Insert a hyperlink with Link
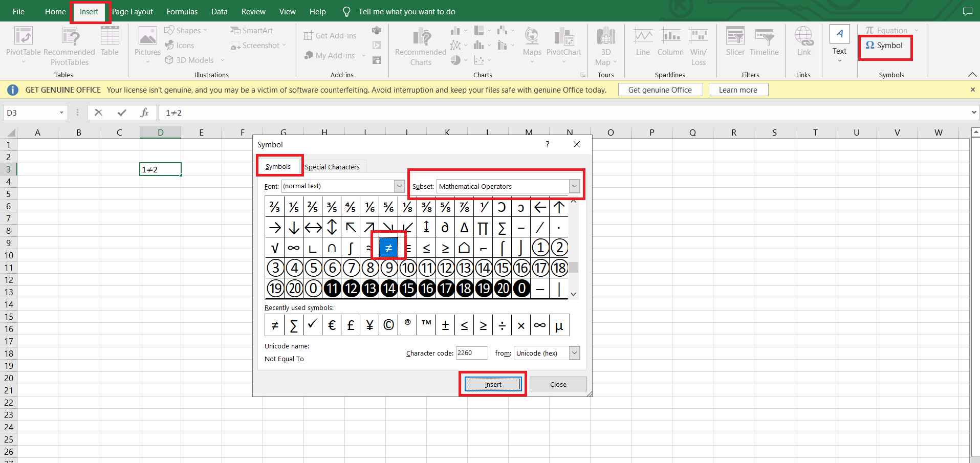 (803, 41)
